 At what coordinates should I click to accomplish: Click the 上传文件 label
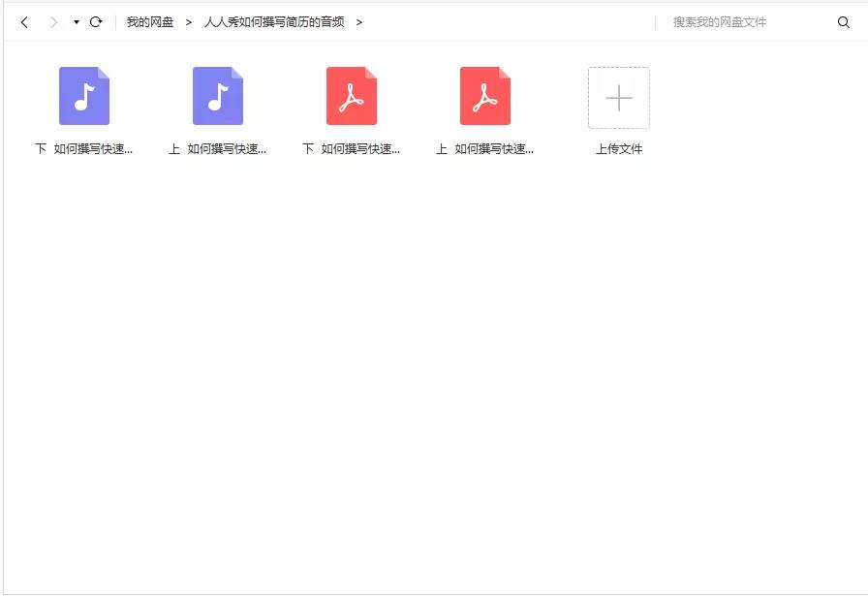click(619, 149)
